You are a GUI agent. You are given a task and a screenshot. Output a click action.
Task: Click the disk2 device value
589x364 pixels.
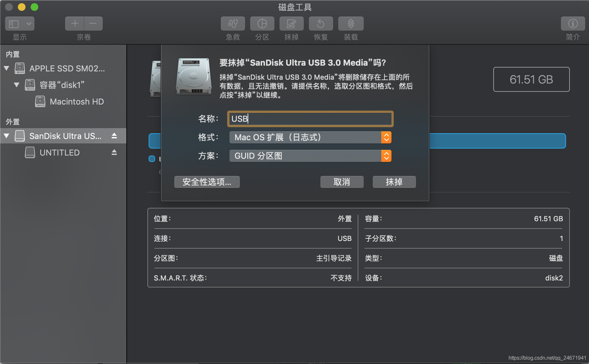[554, 278]
